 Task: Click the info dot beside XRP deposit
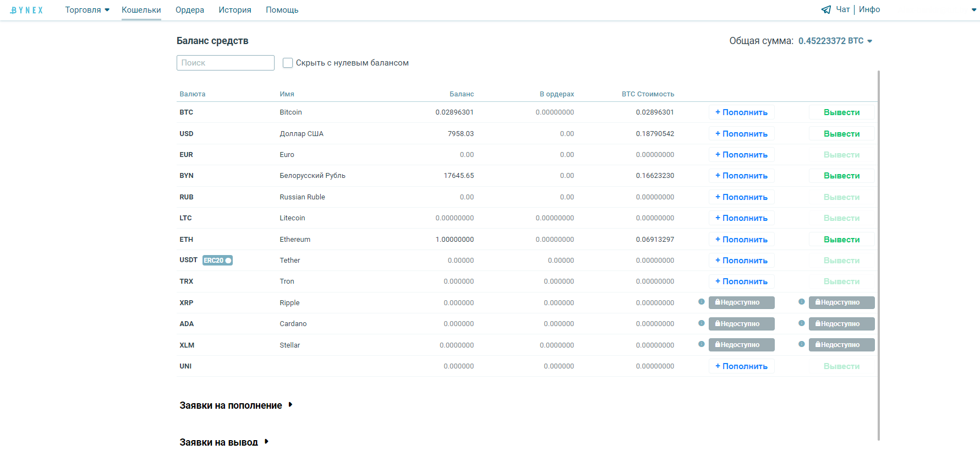click(701, 302)
